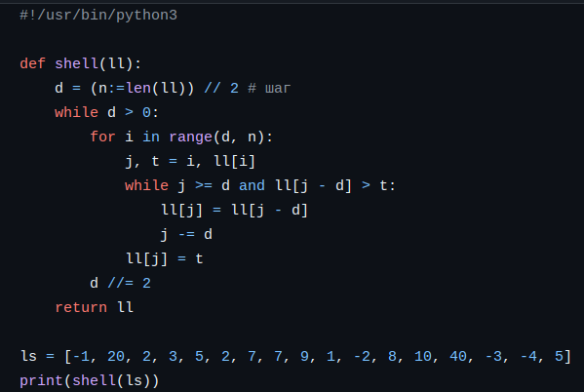Screen dimensions: 584x392
Task: Click the line 'j -= d'
Action: click(186, 234)
